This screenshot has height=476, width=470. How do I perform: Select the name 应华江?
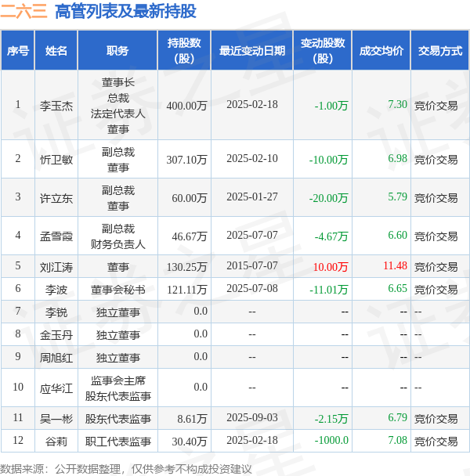[56, 388]
